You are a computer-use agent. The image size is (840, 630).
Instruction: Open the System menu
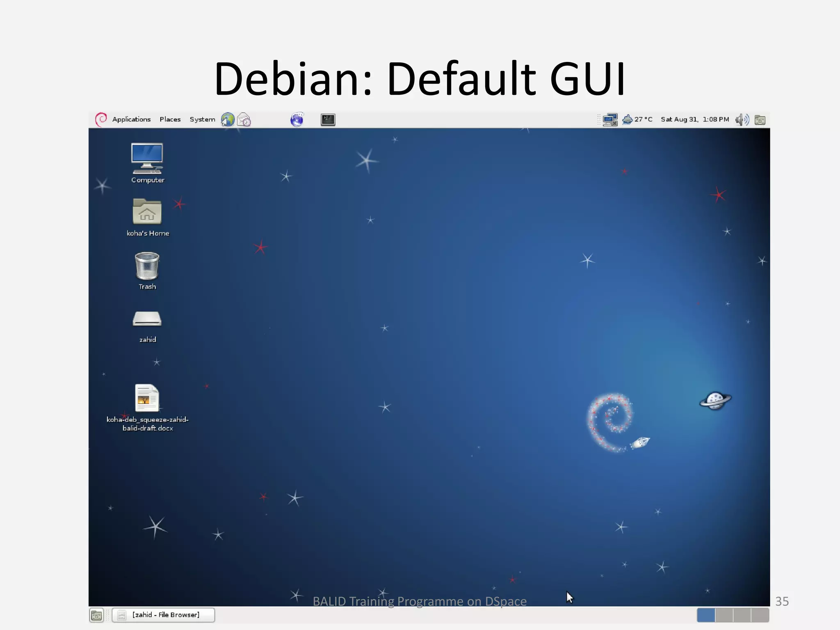[202, 119]
